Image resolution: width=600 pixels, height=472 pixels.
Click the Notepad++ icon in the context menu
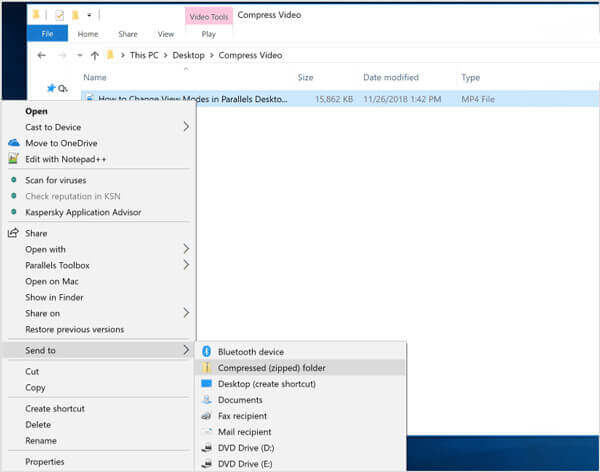[x=13, y=158]
